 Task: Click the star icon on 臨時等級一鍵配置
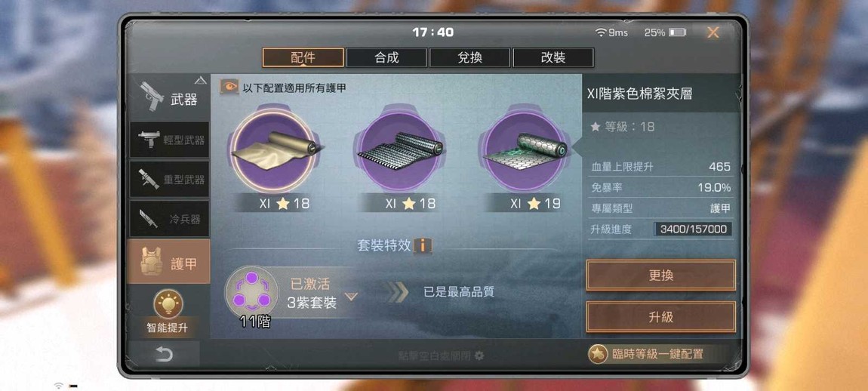[x=597, y=354]
